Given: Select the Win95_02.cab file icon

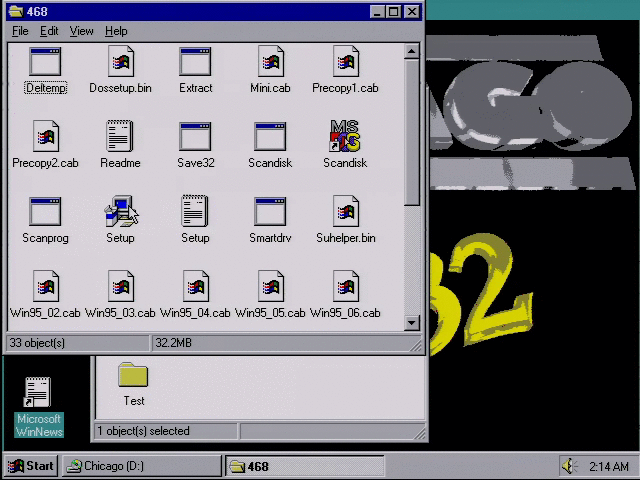Looking at the screenshot, I should [46, 286].
